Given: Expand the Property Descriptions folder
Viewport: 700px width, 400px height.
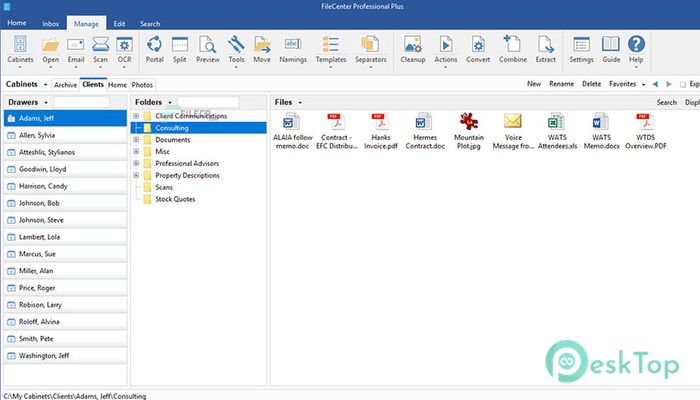Looking at the screenshot, I should click(x=136, y=175).
